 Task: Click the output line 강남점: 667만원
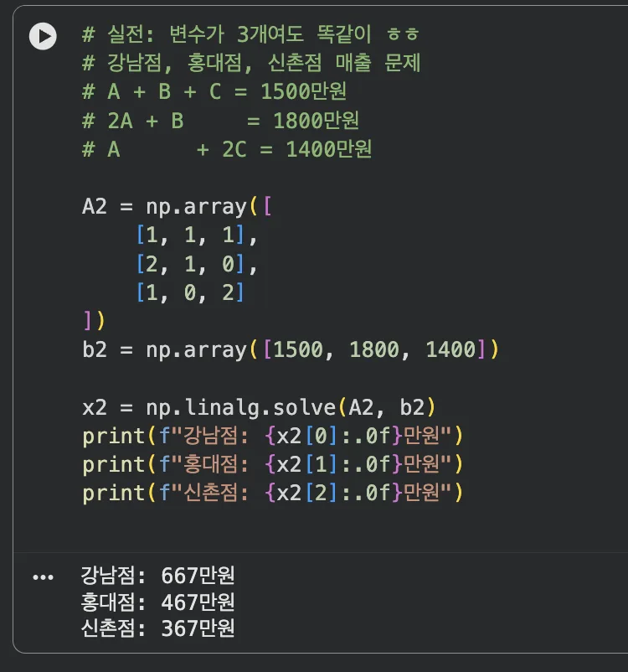(x=157, y=576)
